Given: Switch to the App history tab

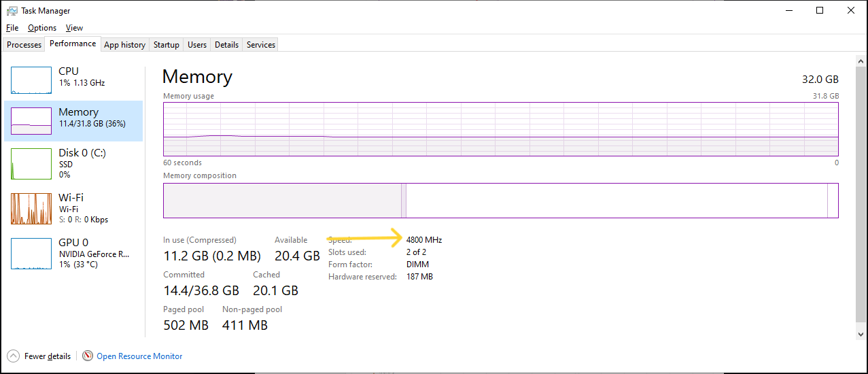Looking at the screenshot, I should click(x=124, y=45).
